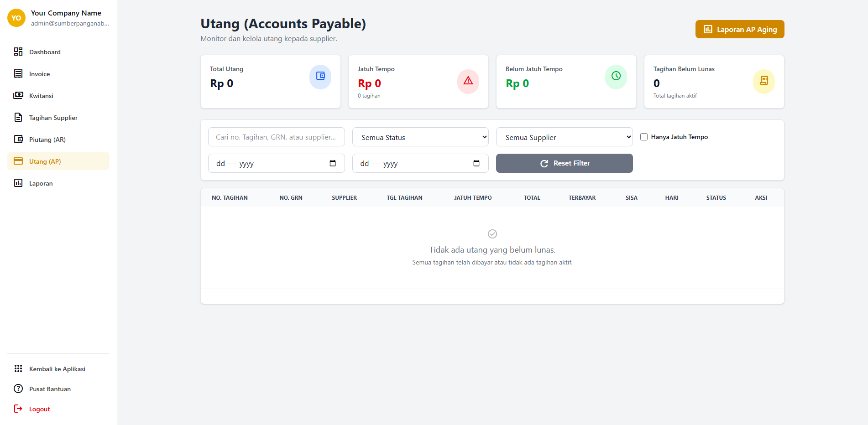Click the calendar picker on first date field

coord(334,163)
